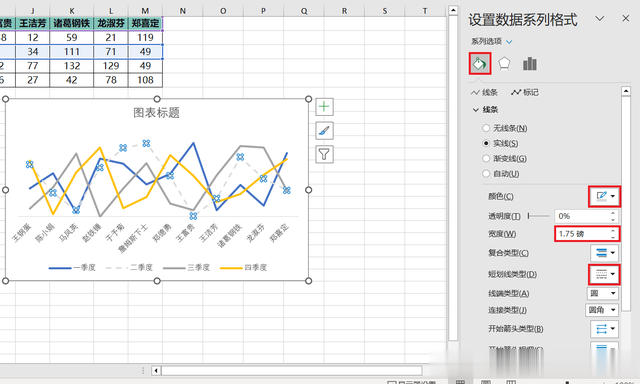Open the Series Options bar chart tab
This screenshot has width=640, height=384.
pos(529,64)
